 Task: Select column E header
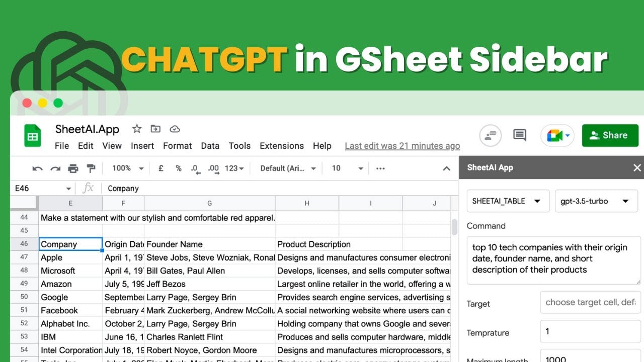(70, 203)
